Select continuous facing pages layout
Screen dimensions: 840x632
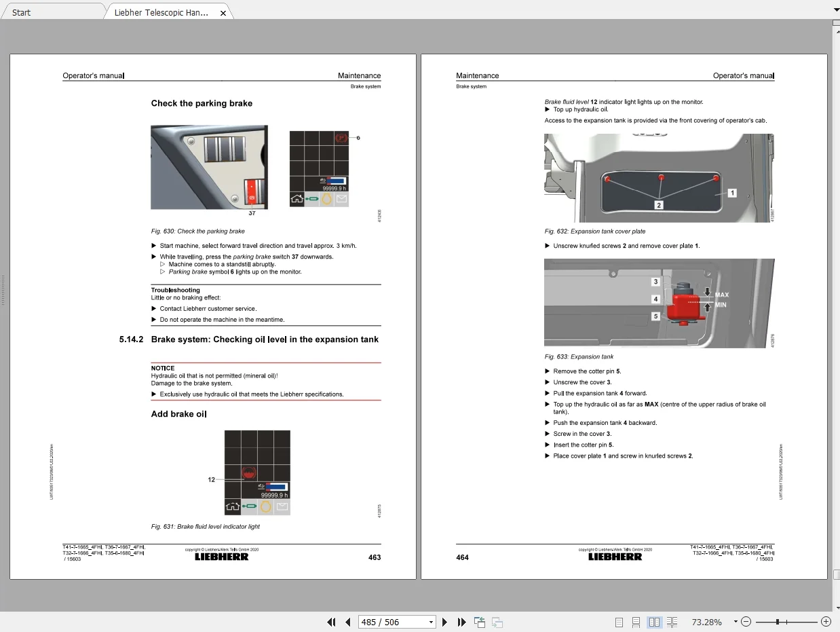point(672,622)
